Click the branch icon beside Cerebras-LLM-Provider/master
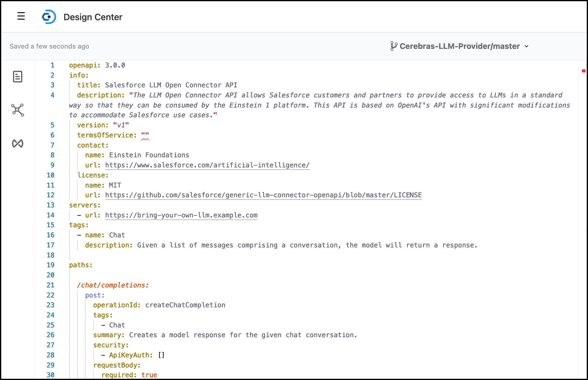The image size is (588, 380). point(394,46)
